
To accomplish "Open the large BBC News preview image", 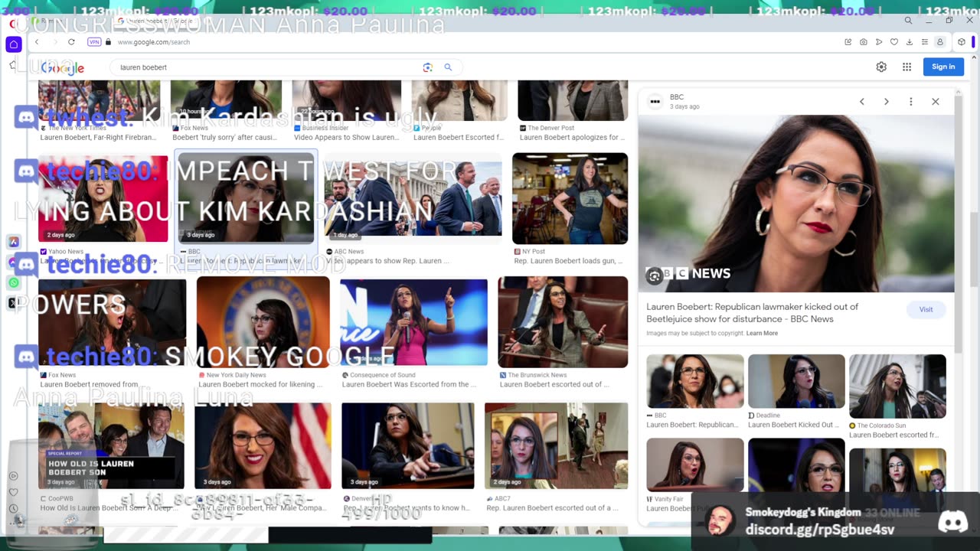I will 796,204.
